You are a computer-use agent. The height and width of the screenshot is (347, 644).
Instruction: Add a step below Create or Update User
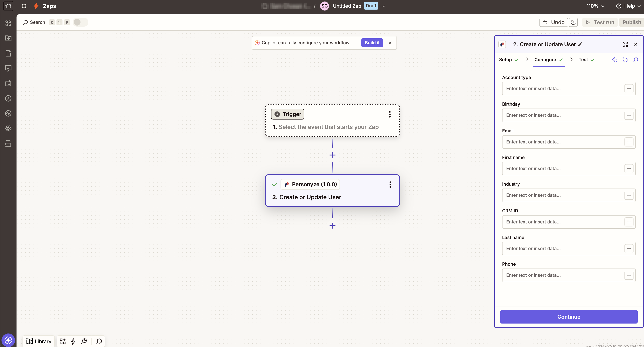(x=333, y=226)
